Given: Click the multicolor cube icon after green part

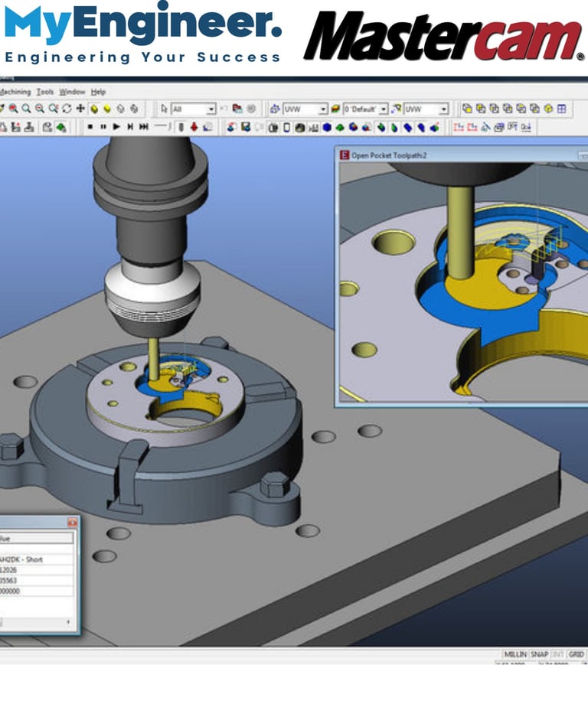Looking at the screenshot, I should coord(353,128).
